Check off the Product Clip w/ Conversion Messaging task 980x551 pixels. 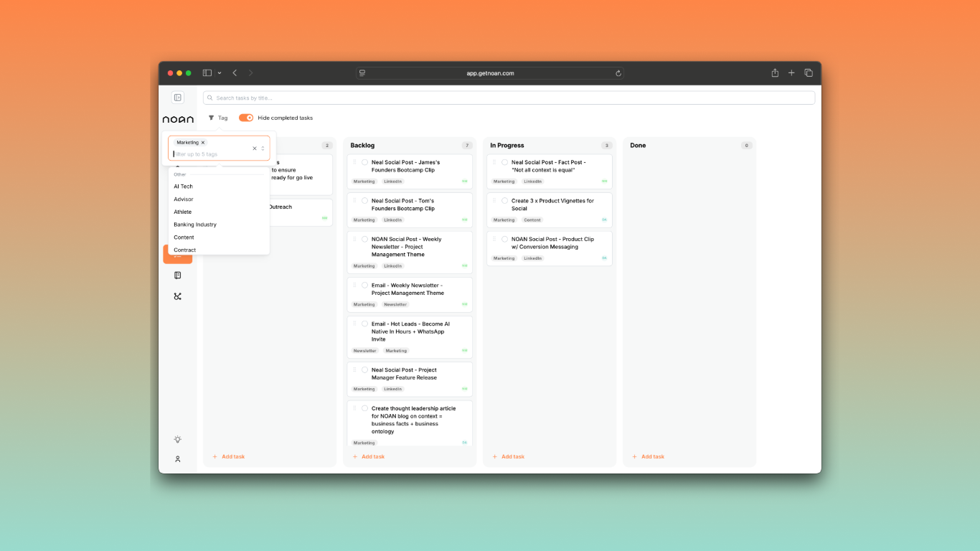(x=504, y=239)
